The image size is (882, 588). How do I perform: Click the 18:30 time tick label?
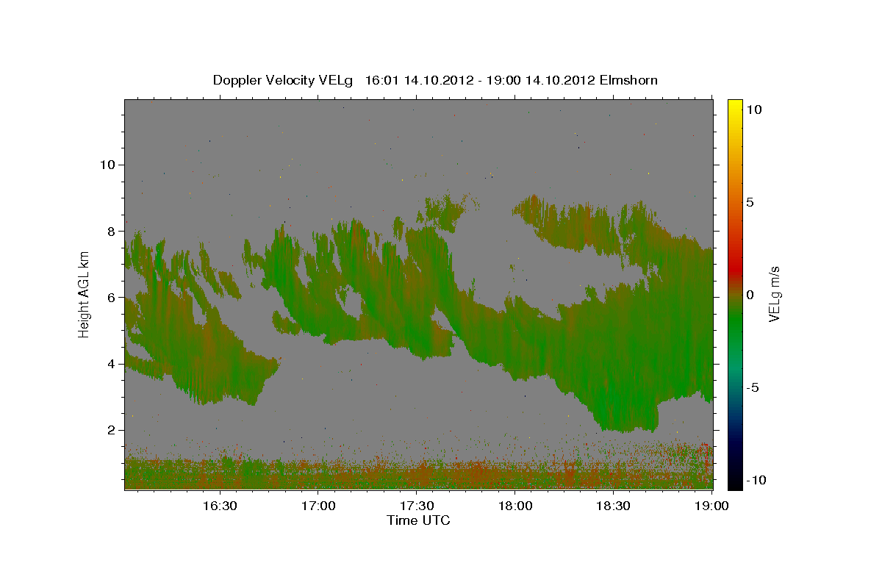point(614,506)
